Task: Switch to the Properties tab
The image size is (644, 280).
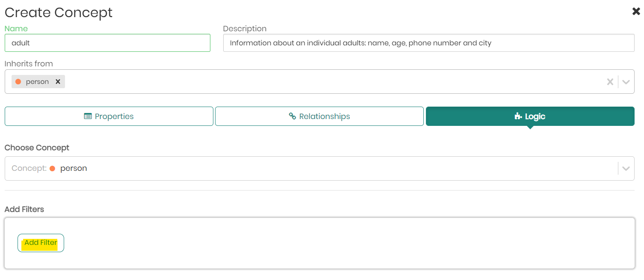Action: click(109, 116)
